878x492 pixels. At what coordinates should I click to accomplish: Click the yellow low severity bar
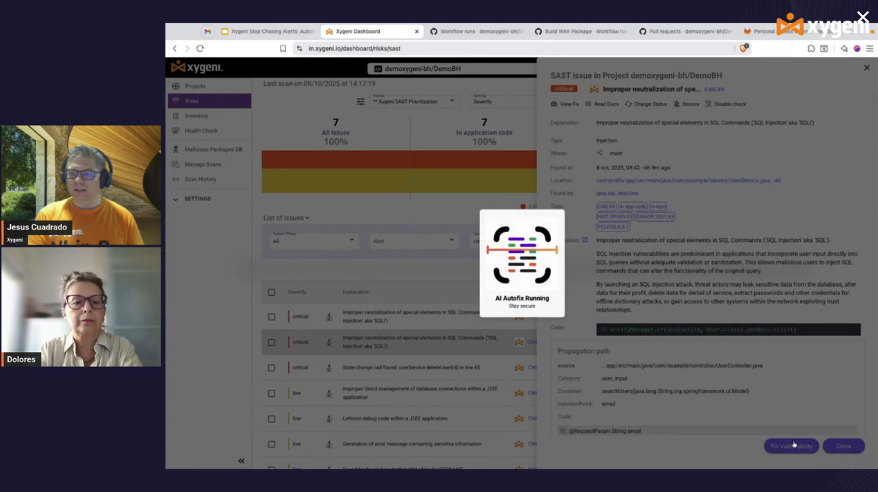point(399,181)
